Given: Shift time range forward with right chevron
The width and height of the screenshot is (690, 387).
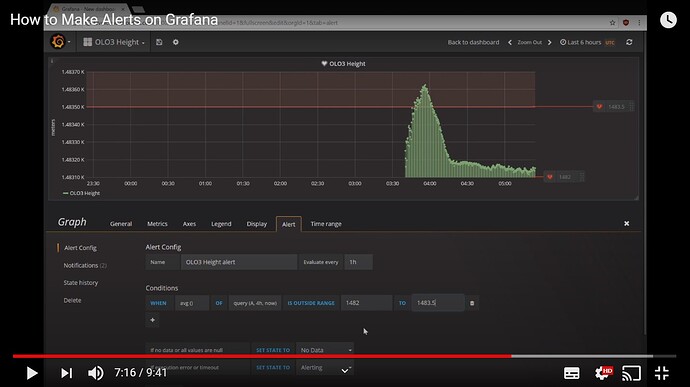Looking at the screenshot, I should pyautogui.click(x=549, y=42).
